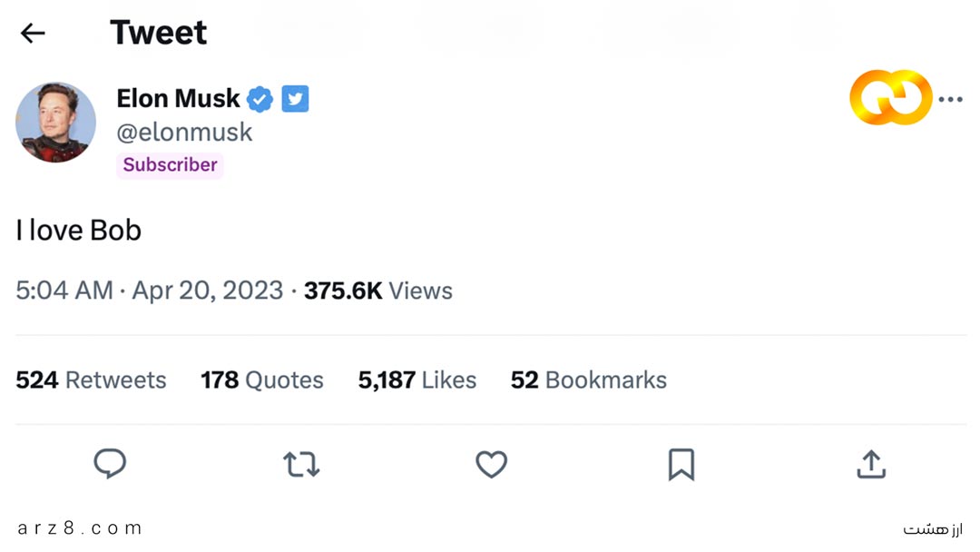Visit the @elonmusk handle link

184,133
